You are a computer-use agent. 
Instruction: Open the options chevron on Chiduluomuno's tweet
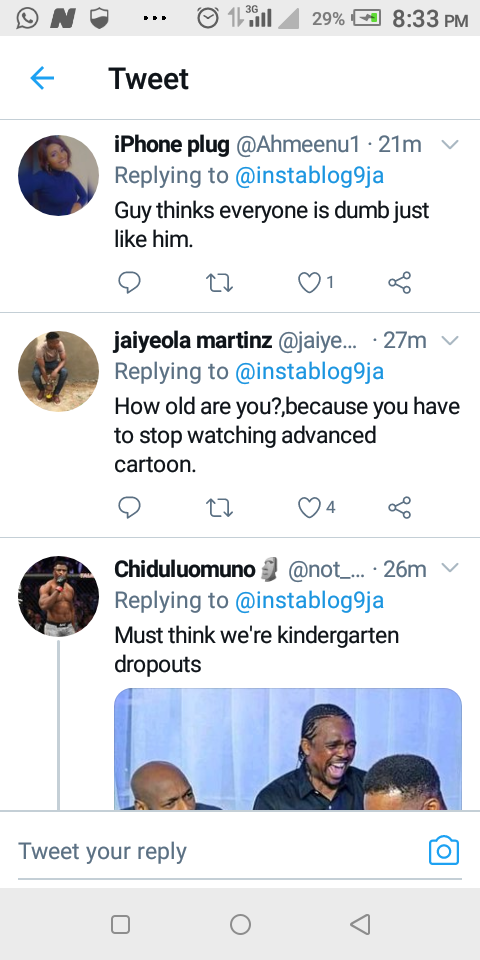point(450,568)
